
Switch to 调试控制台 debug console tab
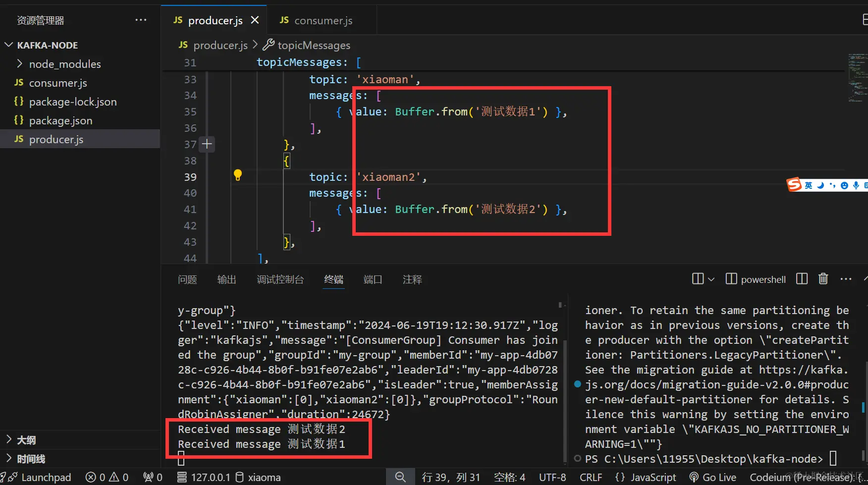(x=280, y=279)
